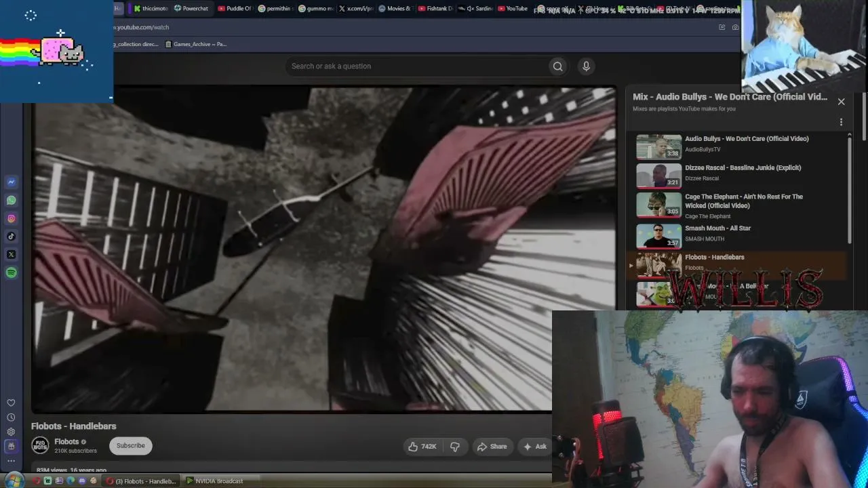Open the Flobots - Handlebars taskbar window
This screenshot has height=488, width=868.
[x=140, y=481]
